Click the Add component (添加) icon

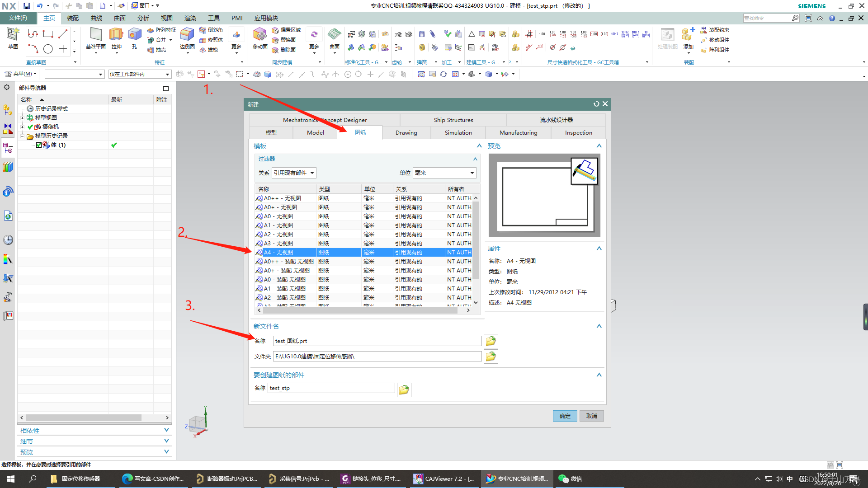(688, 35)
